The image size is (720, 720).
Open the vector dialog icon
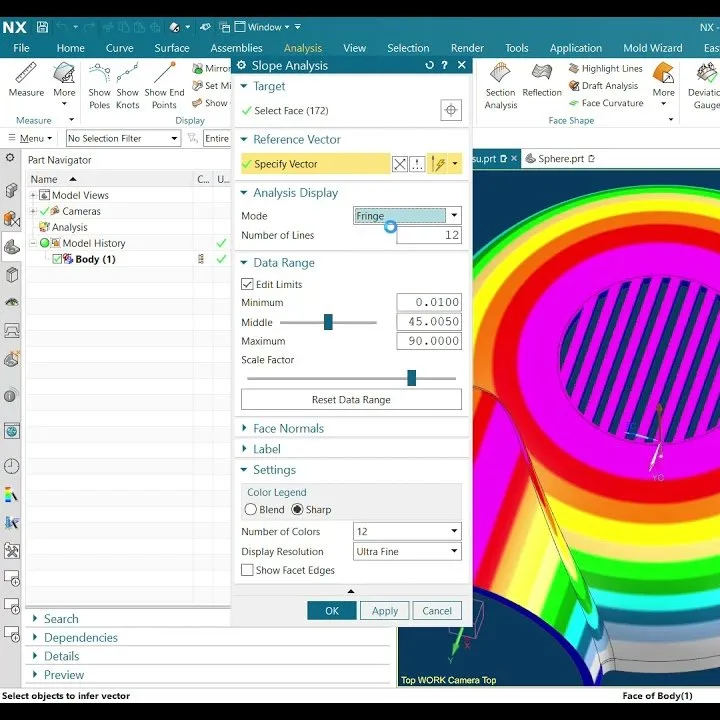[x=417, y=164]
